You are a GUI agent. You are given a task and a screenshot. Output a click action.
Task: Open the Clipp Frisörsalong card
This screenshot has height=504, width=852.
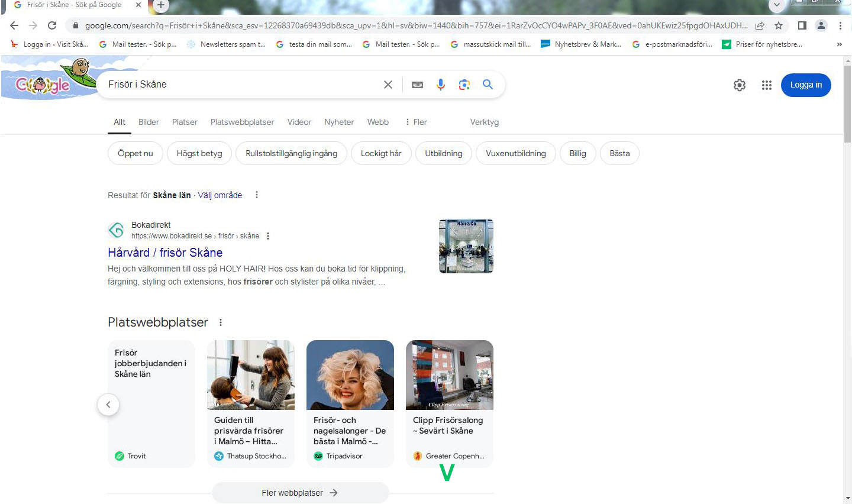[450, 404]
